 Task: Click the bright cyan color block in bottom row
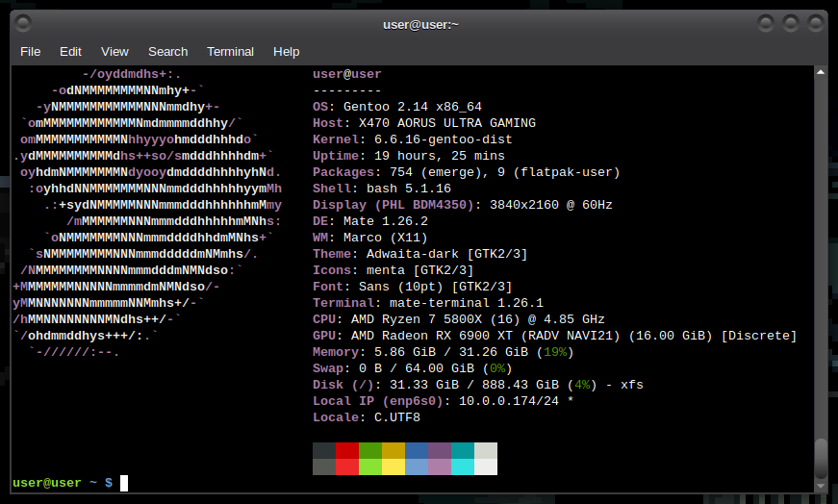(x=462, y=466)
